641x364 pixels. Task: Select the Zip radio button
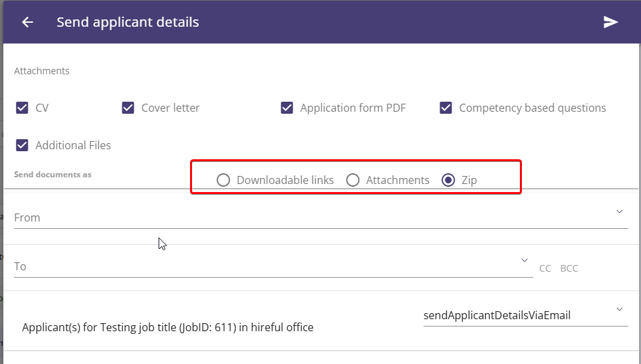pos(448,180)
